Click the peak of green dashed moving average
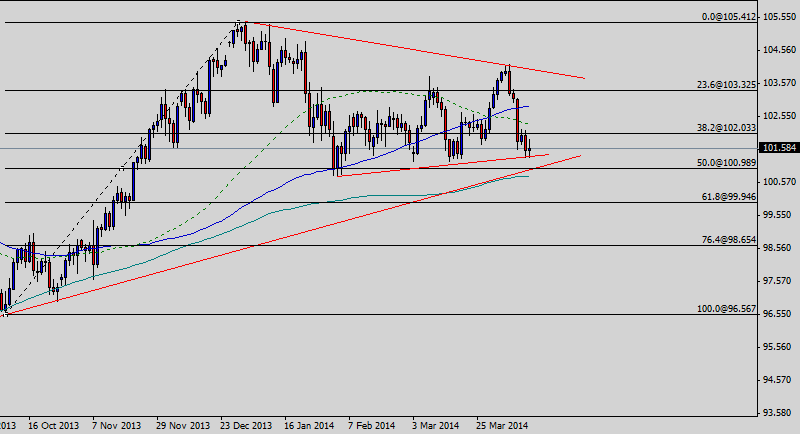800x434 pixels. coord(368,91)
